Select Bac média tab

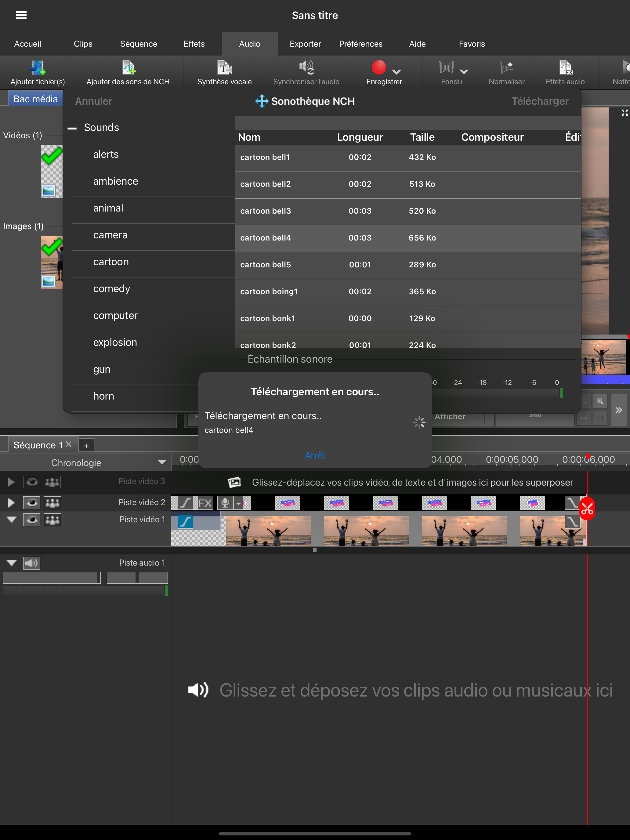[x=35, y=99]
